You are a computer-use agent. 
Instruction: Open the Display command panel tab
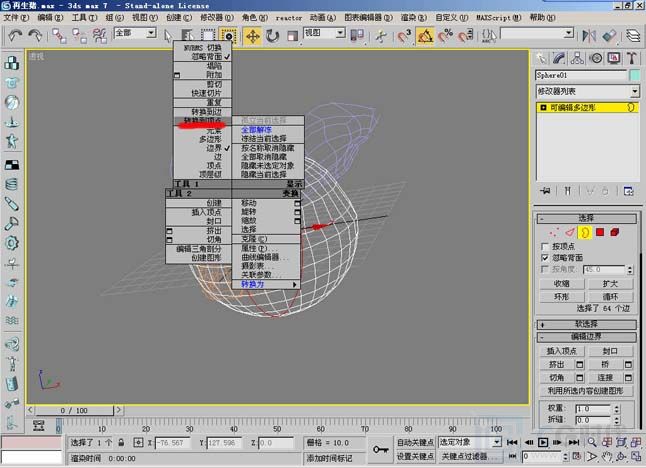point(614,58)
